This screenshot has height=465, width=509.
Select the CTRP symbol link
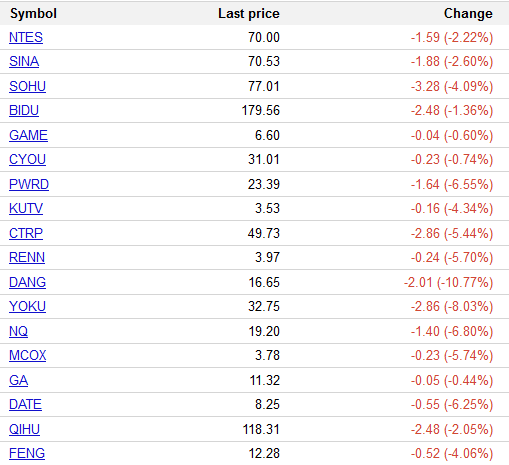click(26, 233)
